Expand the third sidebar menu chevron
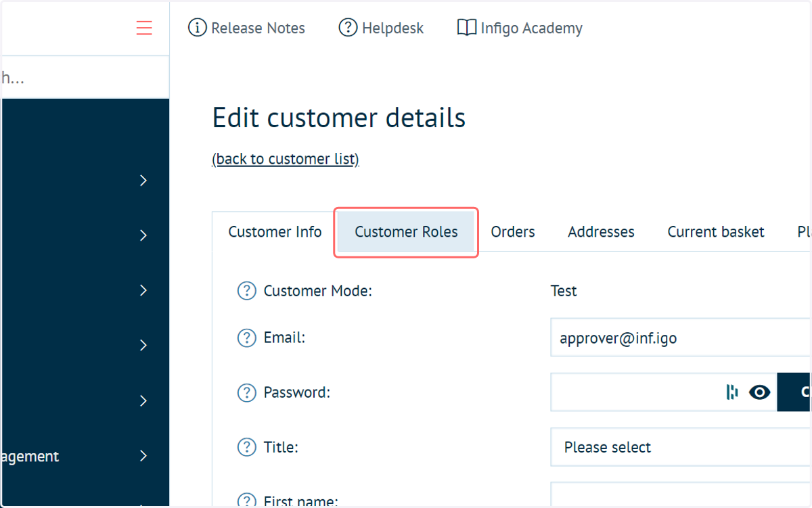Screen dimensions: 812x508 click(143, 290)
